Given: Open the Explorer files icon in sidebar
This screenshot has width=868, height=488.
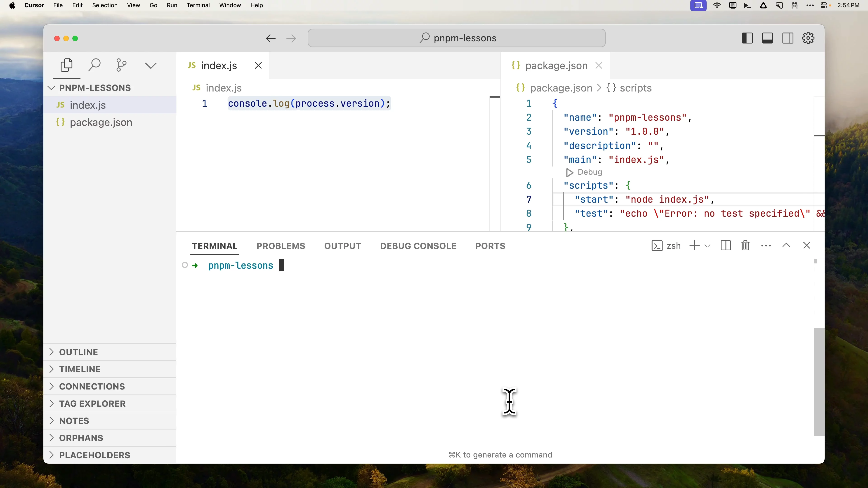Looking at the screenshot, I should pyautogui.click(x=66, y=65).
